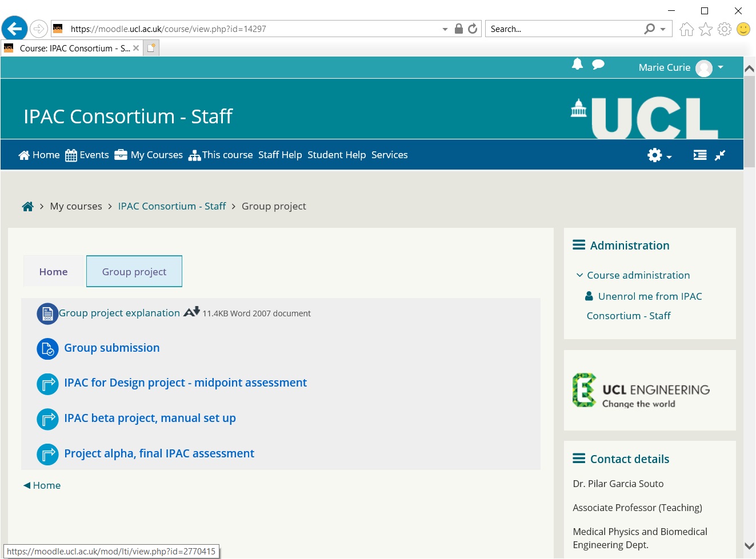Click the back to Home link below activities
This screenshot has height=559, width=756.
coord(42,485)
